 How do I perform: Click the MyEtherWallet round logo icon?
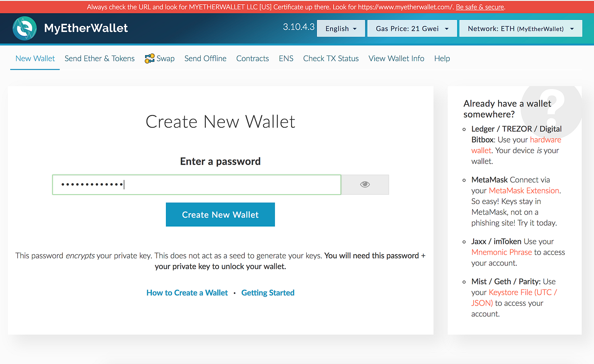(25, 28)
